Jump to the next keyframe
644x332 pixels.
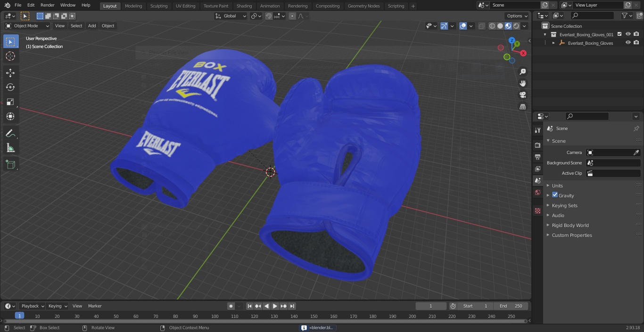point(284,306)
